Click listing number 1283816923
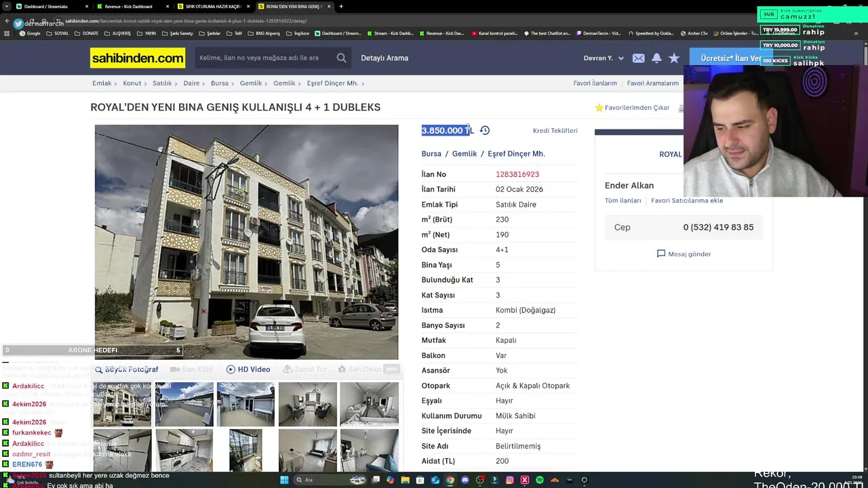Image resolution: width=868 pixels, height=488 pixels. pyautogui.click(x=517, y=174)
